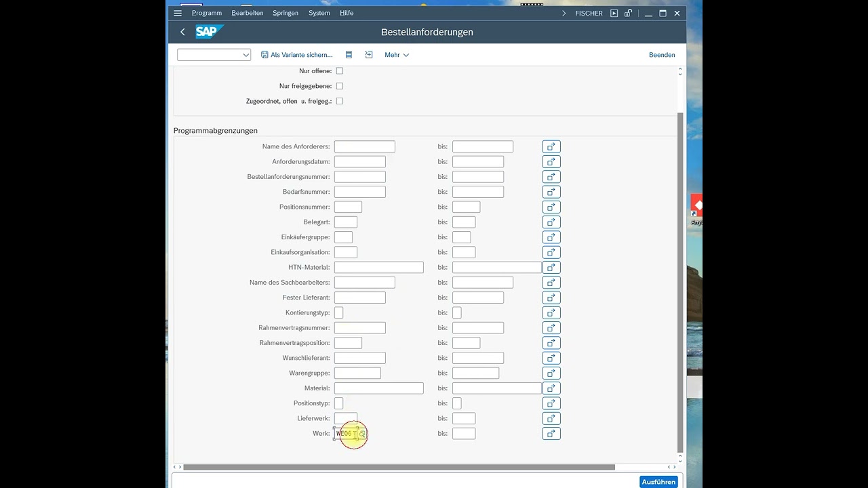Focus the Name des Anforderers from field
868x488 pixels.
click(365, 146)
